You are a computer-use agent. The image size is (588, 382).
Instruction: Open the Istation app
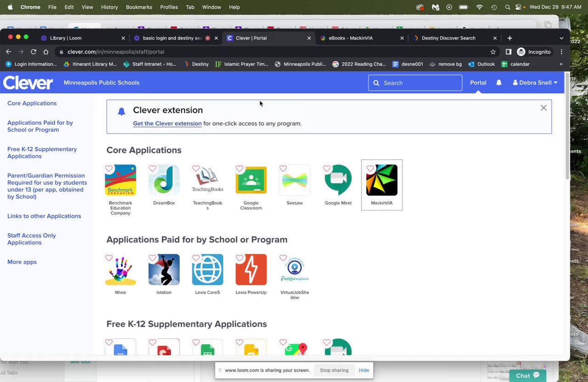coord(164,269)
